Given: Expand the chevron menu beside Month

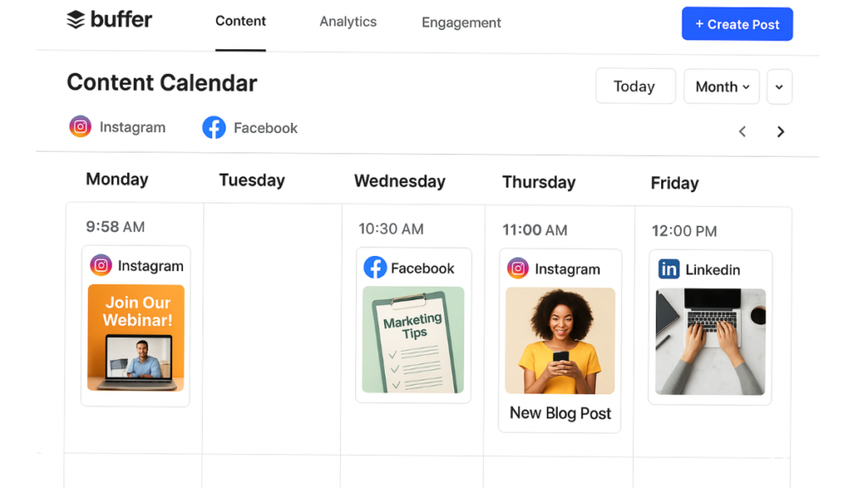Looking at the screenshot, I should (x=780, y=87).
